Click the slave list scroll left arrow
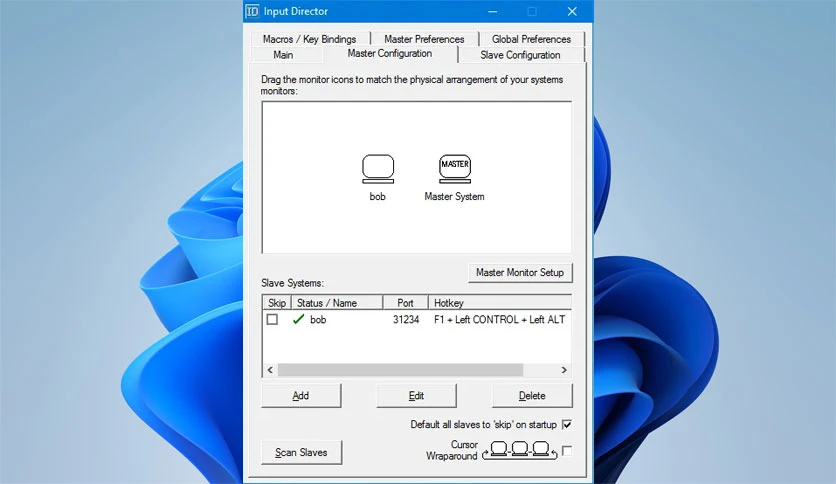 click(270, 370)
